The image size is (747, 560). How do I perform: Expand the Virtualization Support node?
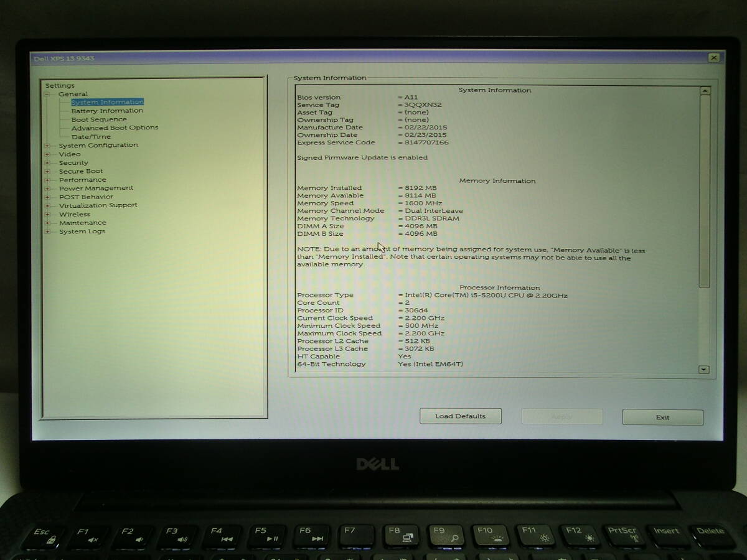click(x=47, y=205)
